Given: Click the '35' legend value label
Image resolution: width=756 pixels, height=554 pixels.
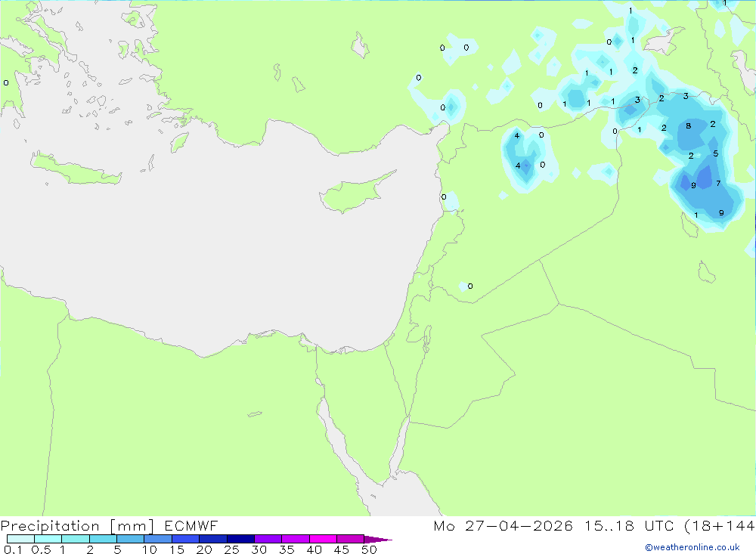Looking at the screenshot, I should 287,549.
